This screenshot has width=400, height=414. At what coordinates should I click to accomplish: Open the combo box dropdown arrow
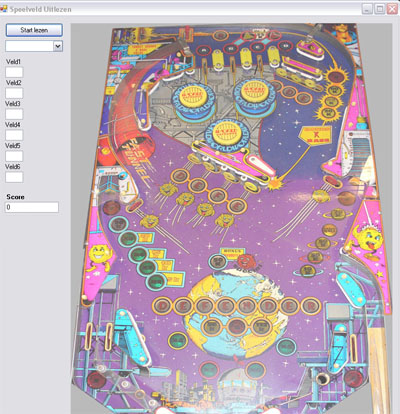coord(58,46)
